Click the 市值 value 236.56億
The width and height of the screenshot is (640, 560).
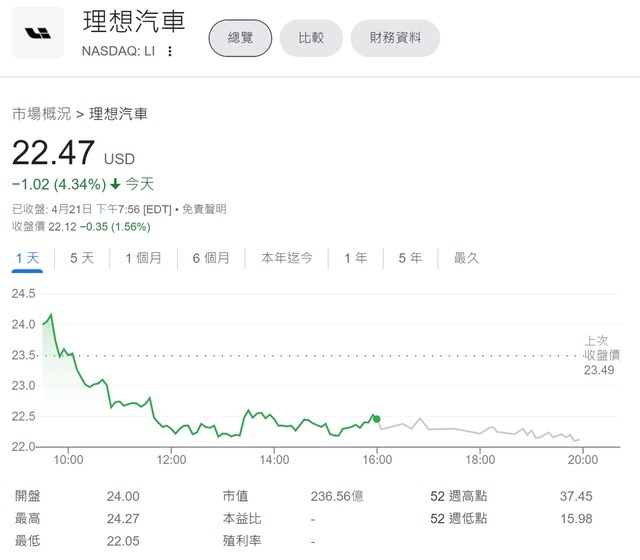337,496
